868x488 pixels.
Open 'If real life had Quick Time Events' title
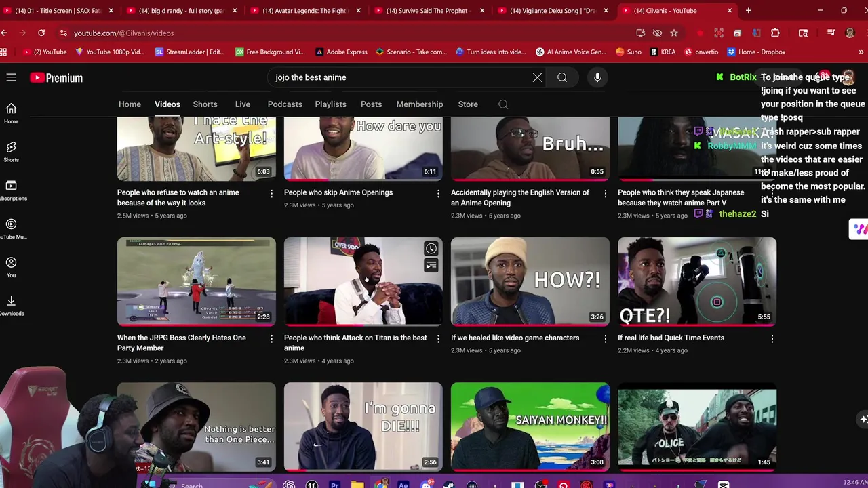671,338
